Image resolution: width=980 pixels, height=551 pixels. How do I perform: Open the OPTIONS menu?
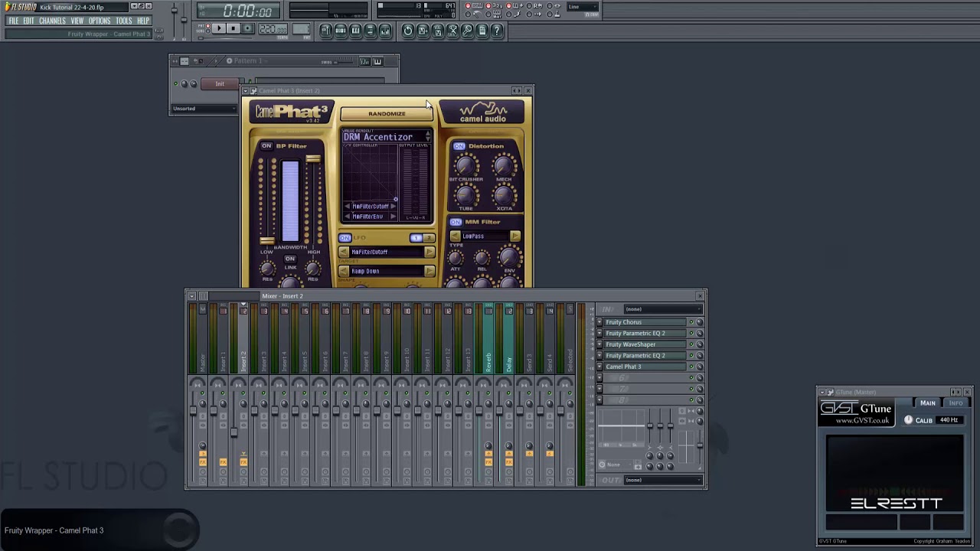[x=100, y=21]
